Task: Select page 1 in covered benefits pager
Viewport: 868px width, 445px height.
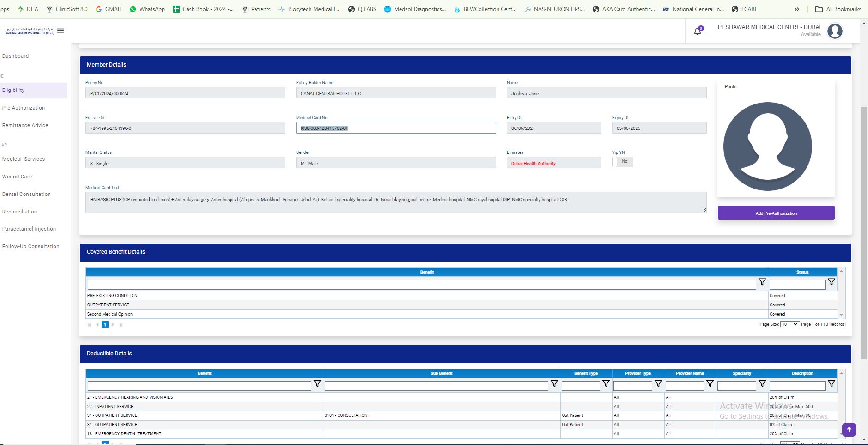Action: point(105,325)
